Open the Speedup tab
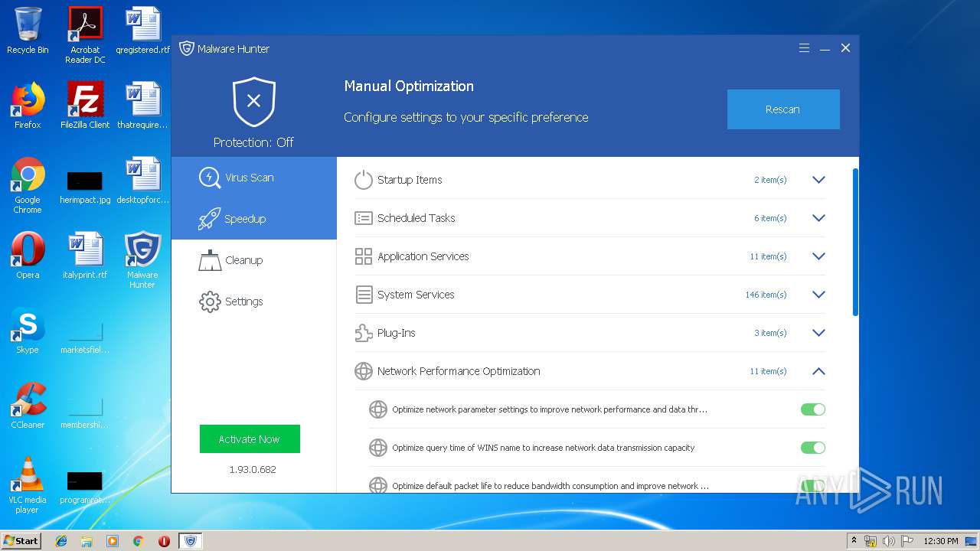 pyautogui.click(x=254, y=219)
